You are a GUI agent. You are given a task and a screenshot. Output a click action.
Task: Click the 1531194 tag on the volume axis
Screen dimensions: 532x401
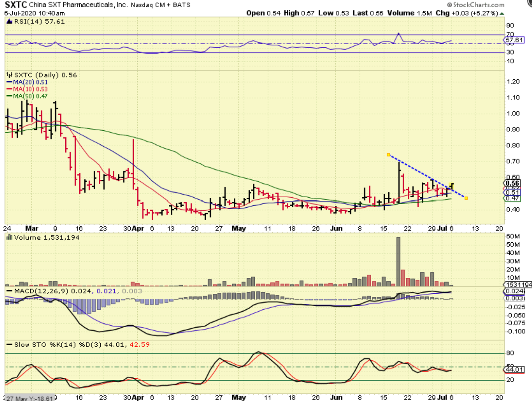click(x=518, y=285)
